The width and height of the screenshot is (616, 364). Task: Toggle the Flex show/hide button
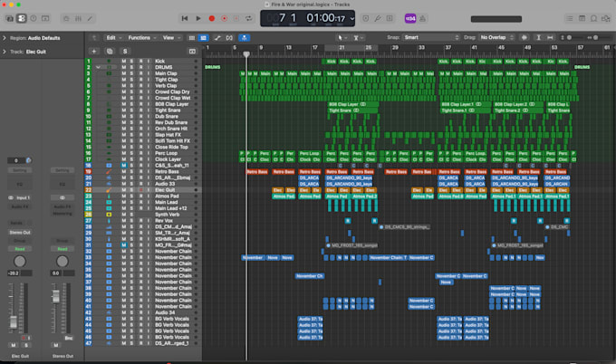coord(229,38)
